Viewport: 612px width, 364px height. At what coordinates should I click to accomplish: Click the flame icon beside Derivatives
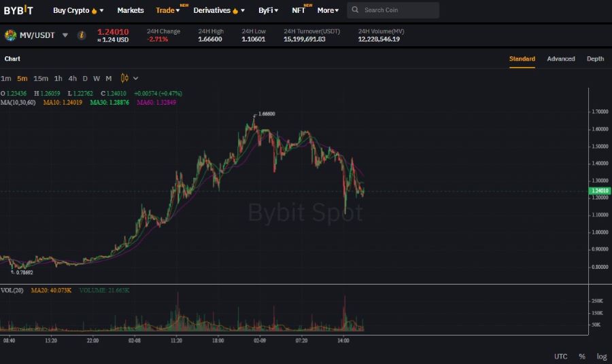(x=235, y=11)
